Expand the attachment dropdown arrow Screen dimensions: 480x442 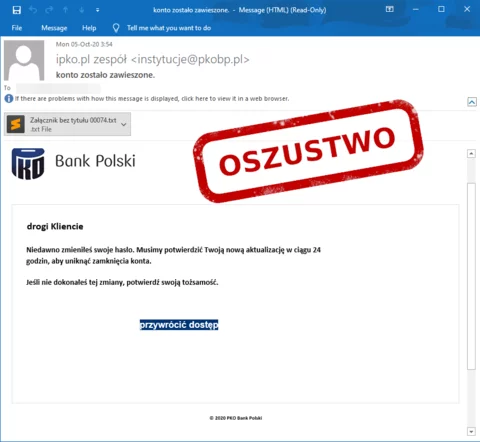[124, 124]
